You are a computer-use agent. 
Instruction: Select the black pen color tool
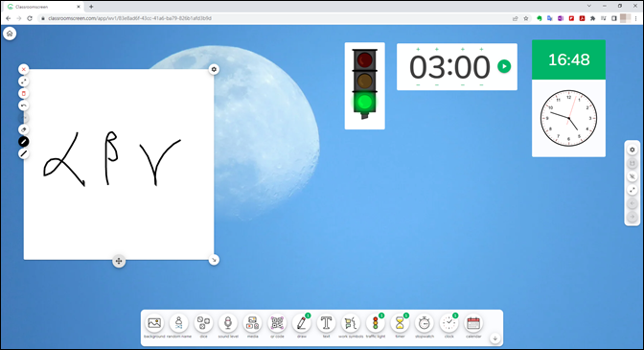tap(24, 142)
